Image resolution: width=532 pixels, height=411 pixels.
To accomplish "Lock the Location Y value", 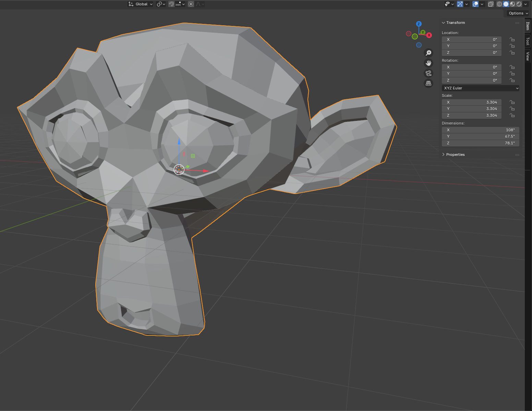I will [512, 46].
